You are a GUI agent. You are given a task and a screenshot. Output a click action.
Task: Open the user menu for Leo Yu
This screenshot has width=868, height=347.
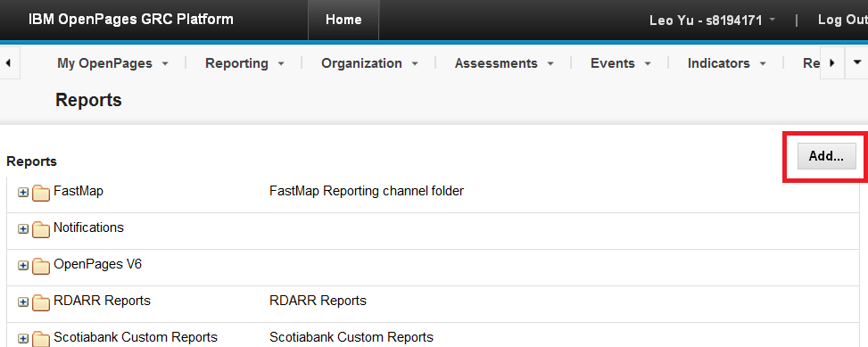(x=713, y=20)
